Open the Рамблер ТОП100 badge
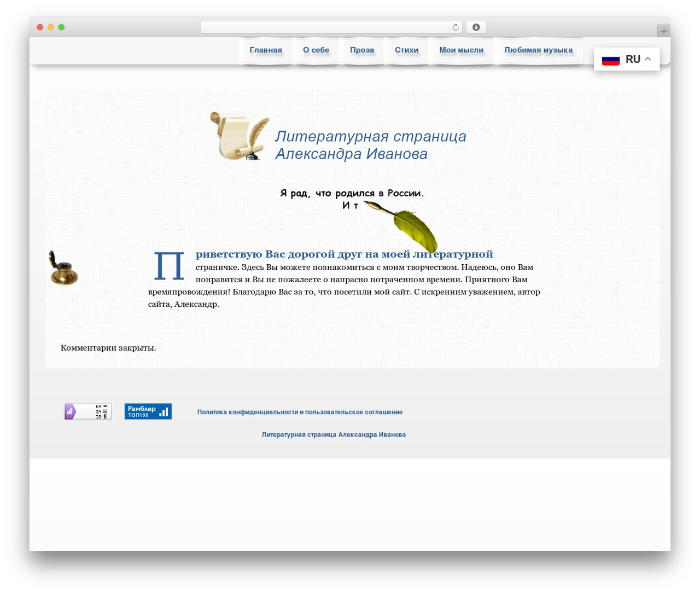The width and height of the screenshot is (700, 593). [148, 411]
